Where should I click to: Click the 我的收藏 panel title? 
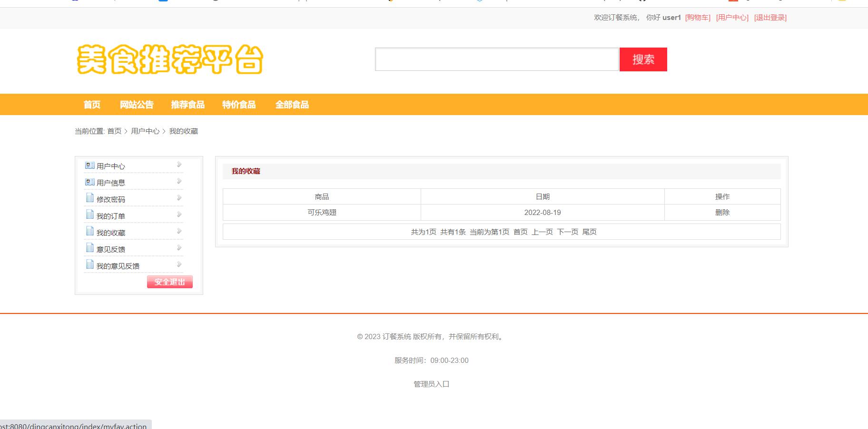[246, 171]
